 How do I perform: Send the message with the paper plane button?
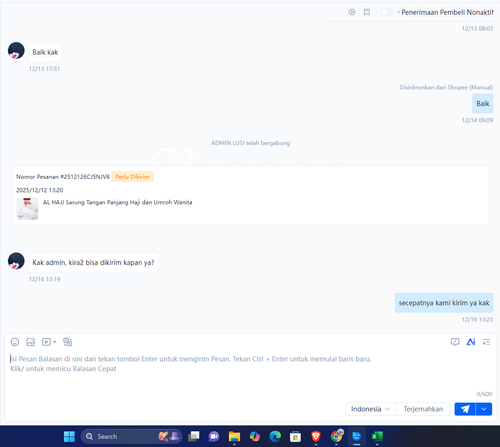pyautogui.click(x=465, y=409)
